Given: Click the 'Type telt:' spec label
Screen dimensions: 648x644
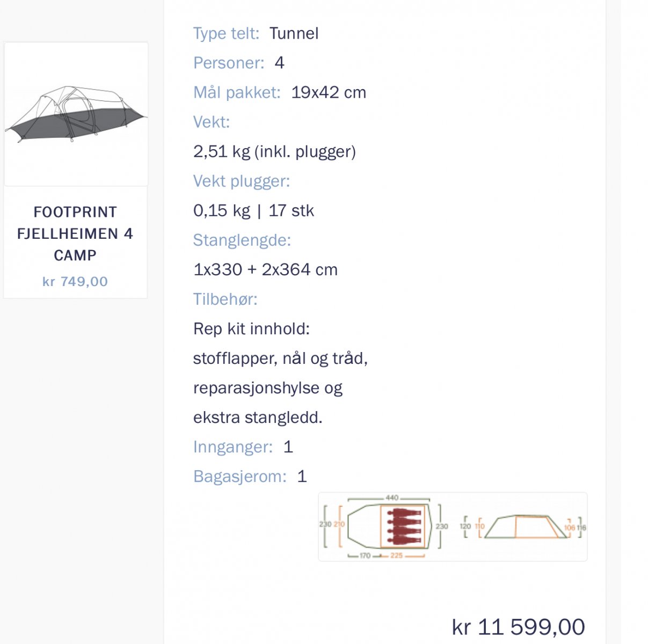Looking at the screenshot, I should click(x=226, y=33).
